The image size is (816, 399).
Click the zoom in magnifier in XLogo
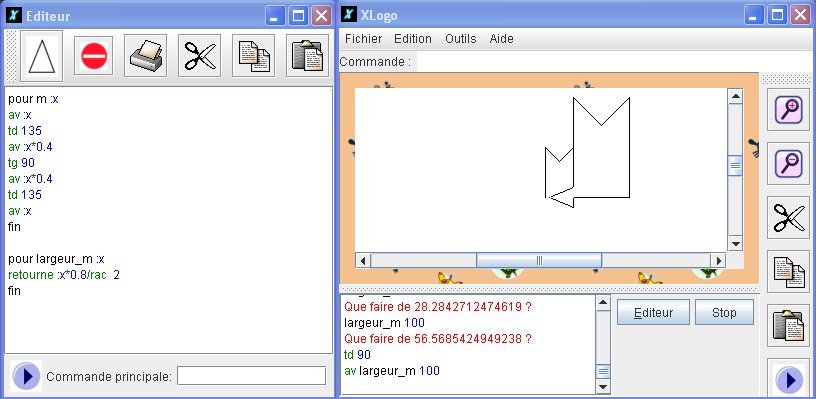[x=788, y=109]
